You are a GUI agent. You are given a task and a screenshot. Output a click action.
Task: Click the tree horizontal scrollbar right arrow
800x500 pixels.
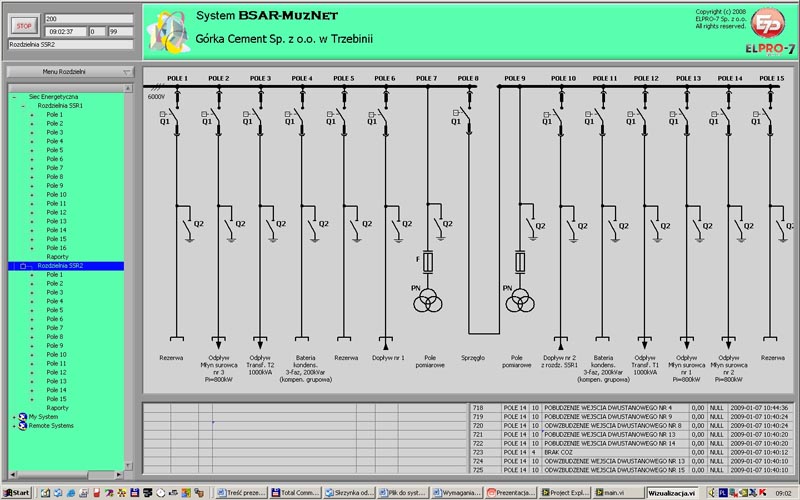pyautogui.click(x=119, y=474)
